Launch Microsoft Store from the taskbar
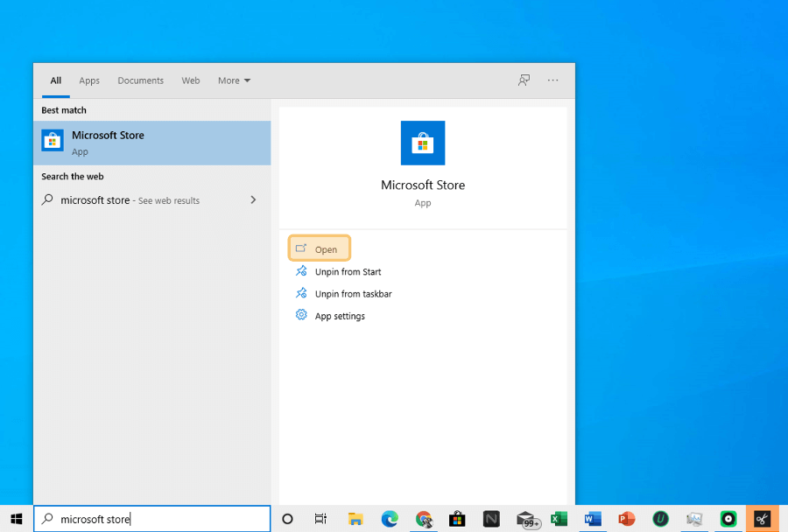This screenshot has width=788, height=532. point(457,518)
